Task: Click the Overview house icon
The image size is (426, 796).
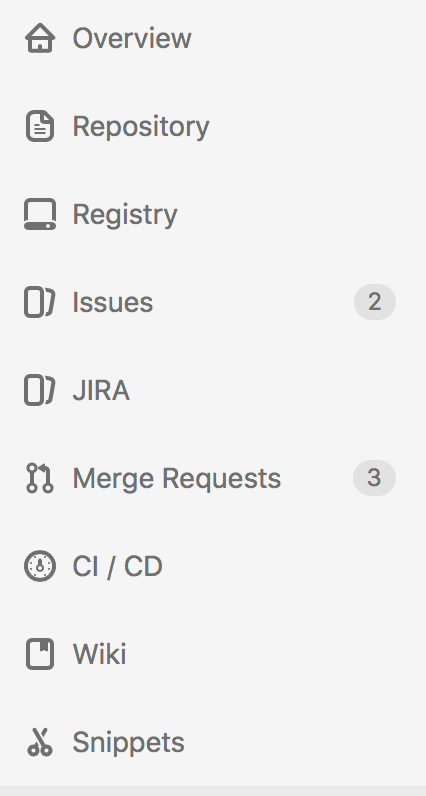Action: point(40,38)
